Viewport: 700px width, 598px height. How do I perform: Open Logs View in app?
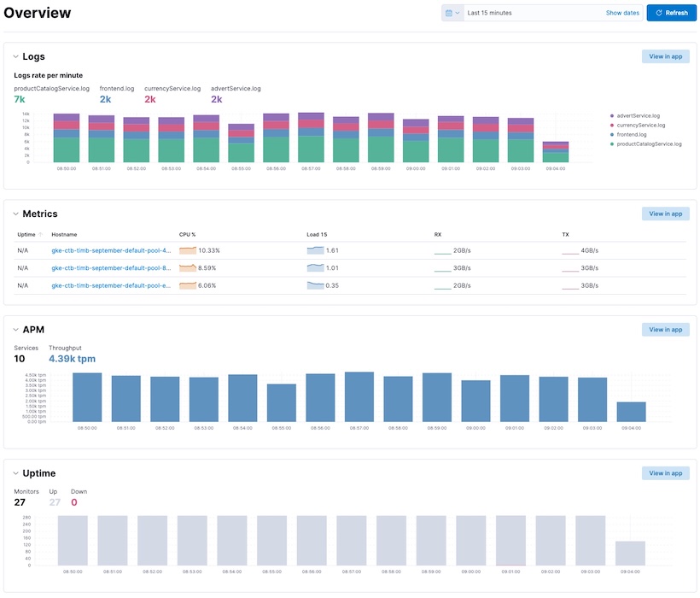coord(665,56)
